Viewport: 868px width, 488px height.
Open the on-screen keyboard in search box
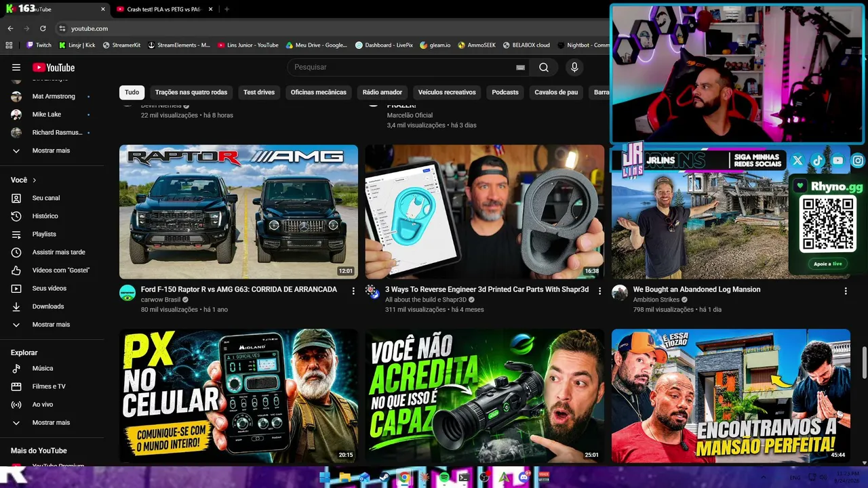520,67
